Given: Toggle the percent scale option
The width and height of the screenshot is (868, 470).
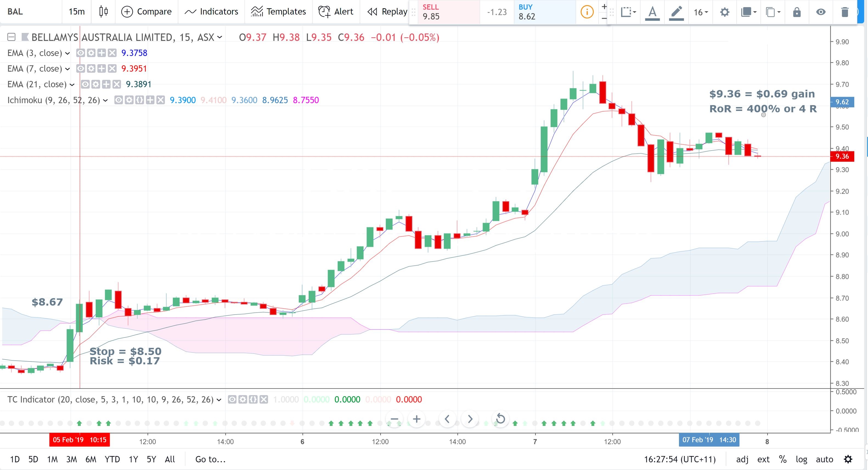Looking at the screenshot, I should tap(782, 460).
